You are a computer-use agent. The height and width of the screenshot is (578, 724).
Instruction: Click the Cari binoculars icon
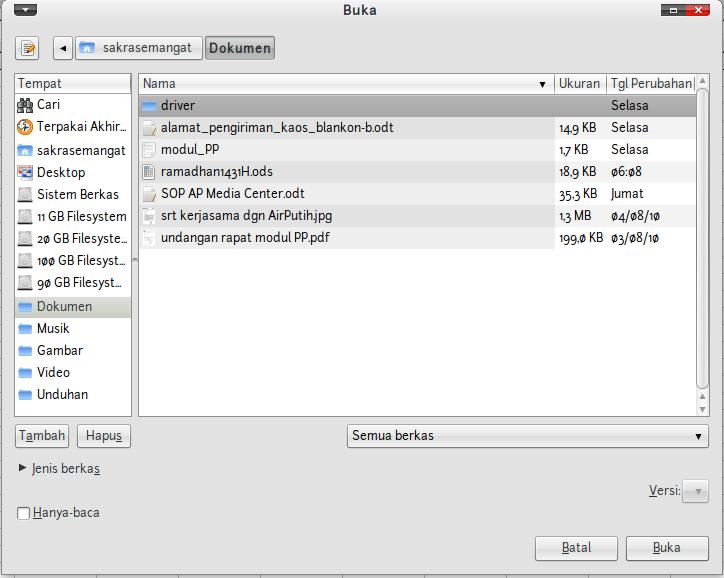[x=26, y=105]
